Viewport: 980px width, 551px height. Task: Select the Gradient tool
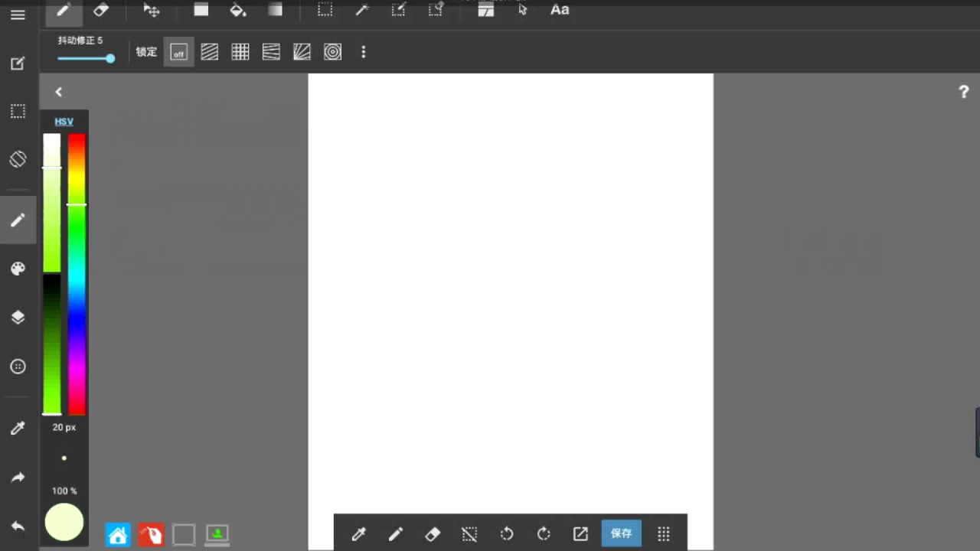276,10
